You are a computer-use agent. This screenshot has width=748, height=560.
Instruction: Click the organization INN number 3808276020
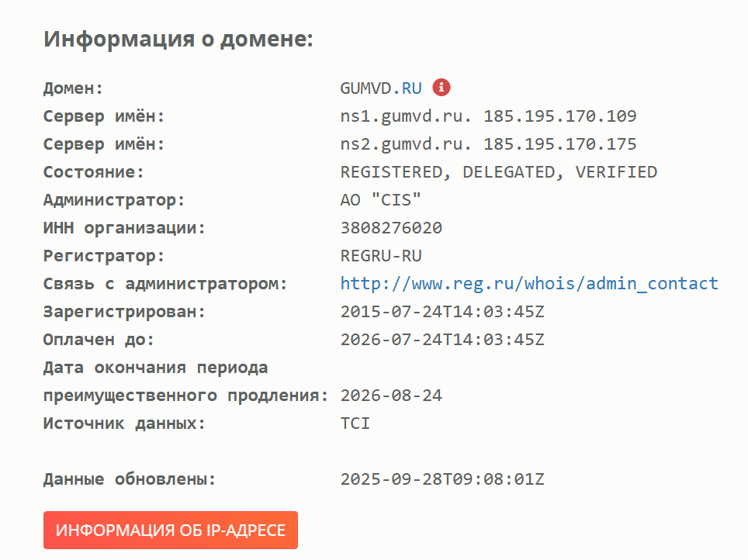point(391,228)
